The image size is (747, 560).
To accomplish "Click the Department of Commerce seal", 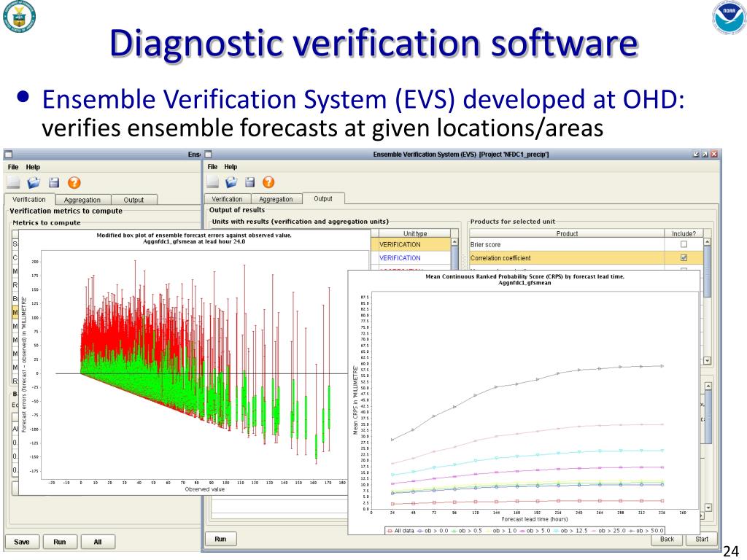I will 19,17.
